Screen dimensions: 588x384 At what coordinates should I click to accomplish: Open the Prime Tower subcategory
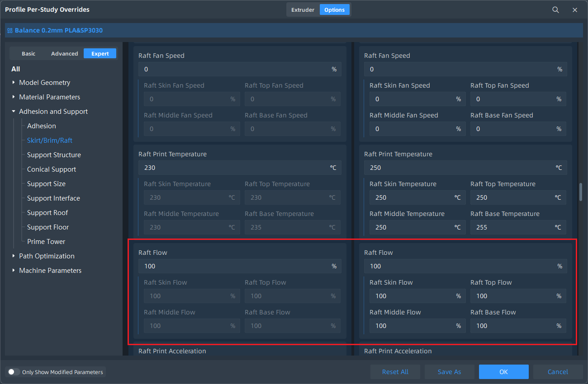coord(46,242)
